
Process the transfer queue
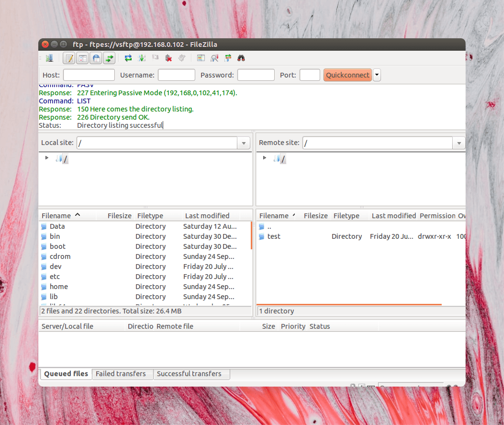pos(142,57)
